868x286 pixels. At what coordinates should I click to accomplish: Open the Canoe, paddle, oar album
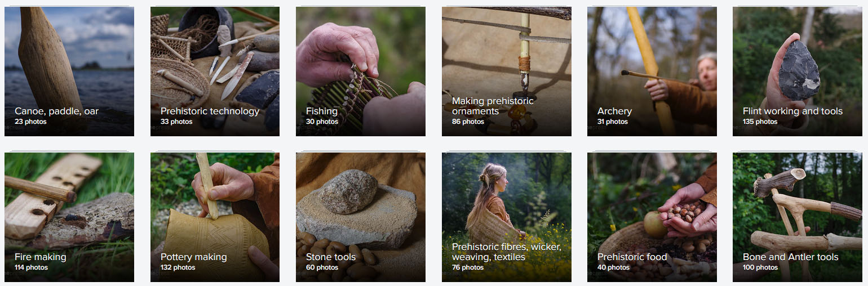pyautogui.click(x=69, y=71)
